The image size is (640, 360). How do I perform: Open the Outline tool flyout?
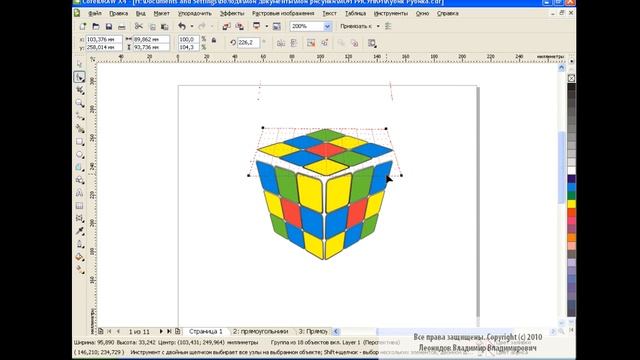(80, 244)
